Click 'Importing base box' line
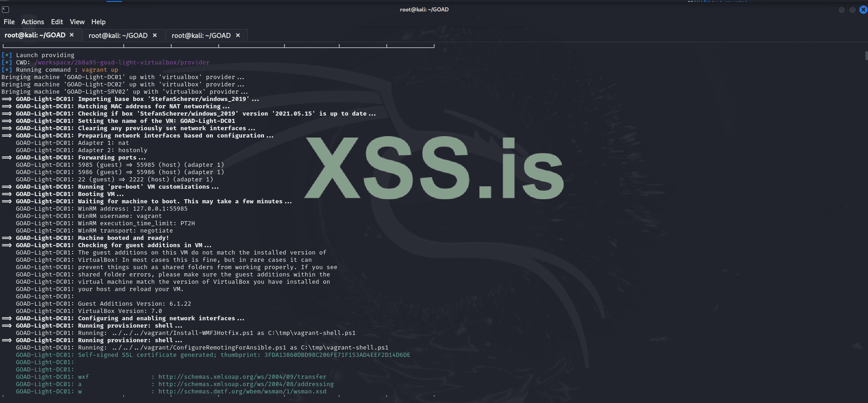 point(130,99)
